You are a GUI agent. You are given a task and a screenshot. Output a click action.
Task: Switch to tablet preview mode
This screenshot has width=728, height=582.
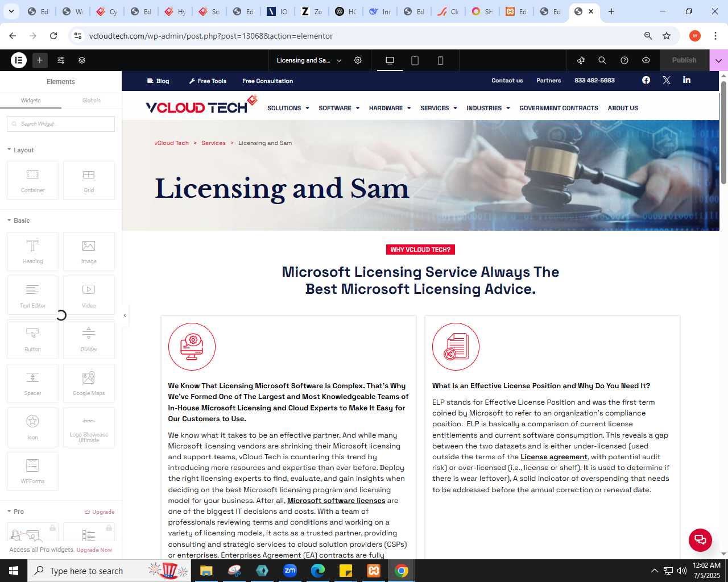click(x=415, y=60)
